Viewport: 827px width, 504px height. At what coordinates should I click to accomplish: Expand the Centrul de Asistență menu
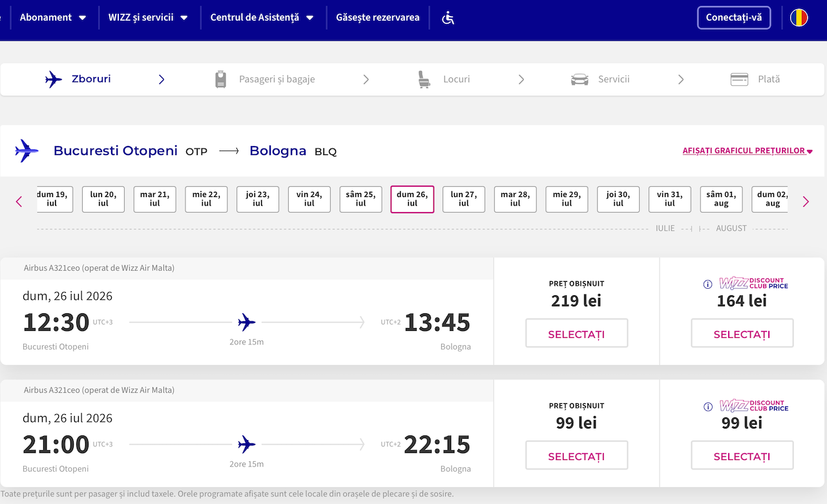tap(262, 17)
